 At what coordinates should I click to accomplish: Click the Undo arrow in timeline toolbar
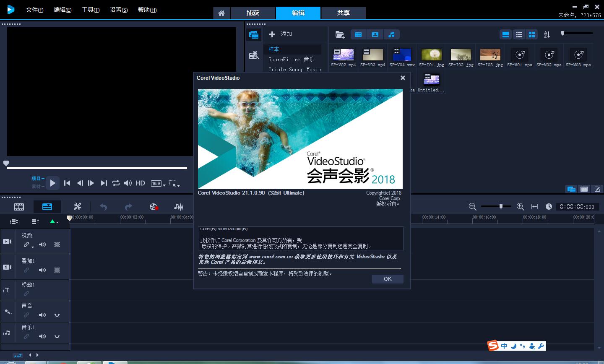(103, 207)
